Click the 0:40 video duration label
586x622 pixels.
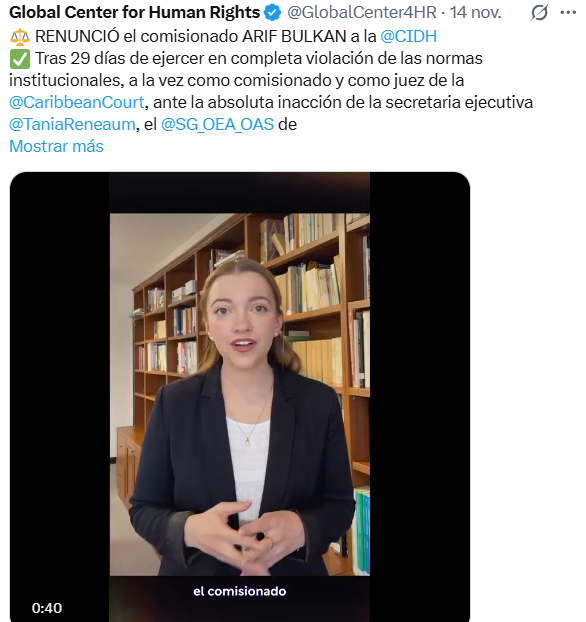[x=47, y=608]
